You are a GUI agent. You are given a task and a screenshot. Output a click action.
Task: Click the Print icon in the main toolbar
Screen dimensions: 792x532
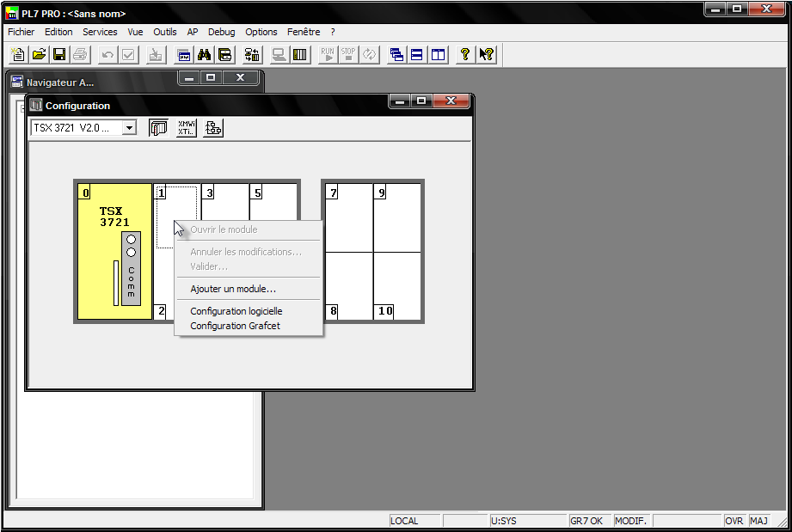tap(80, 54)
